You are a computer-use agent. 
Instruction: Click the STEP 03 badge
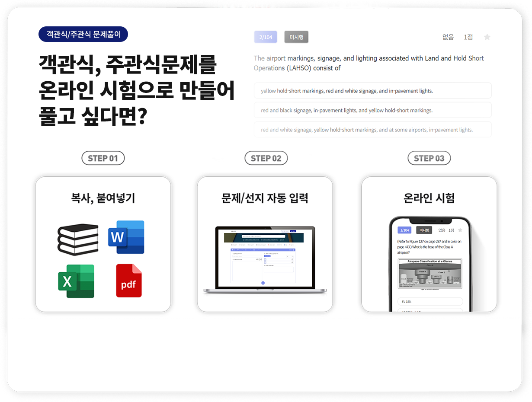(429, 158)
